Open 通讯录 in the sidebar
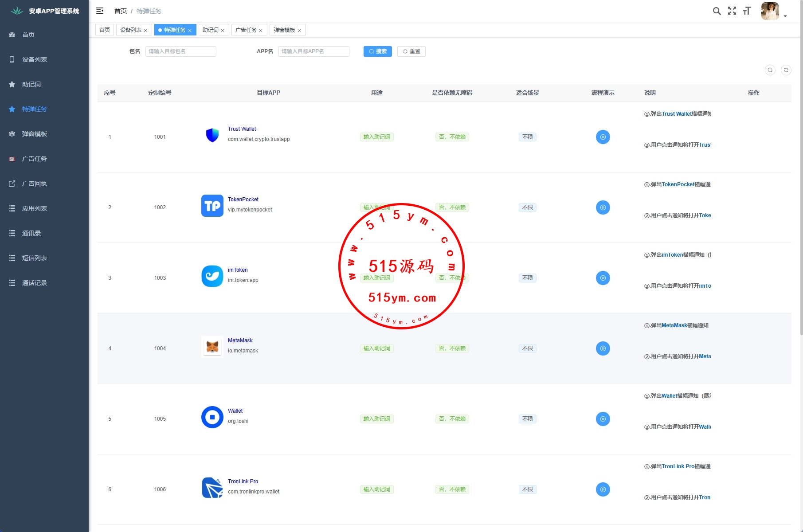 [44, 233]
